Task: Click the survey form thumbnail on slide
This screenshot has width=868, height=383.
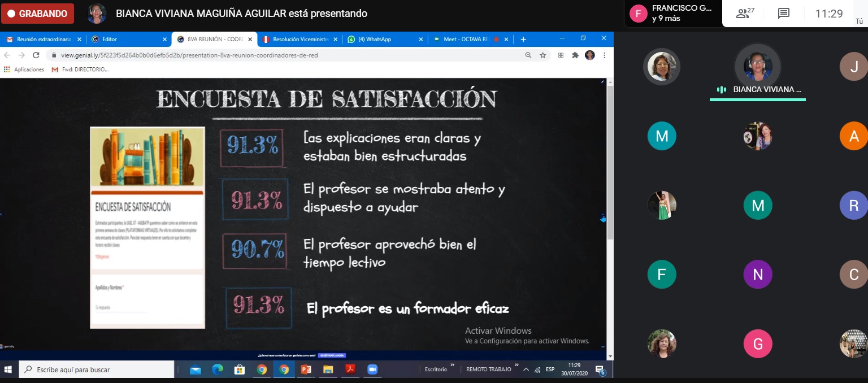Action: (x=147, y=227)
